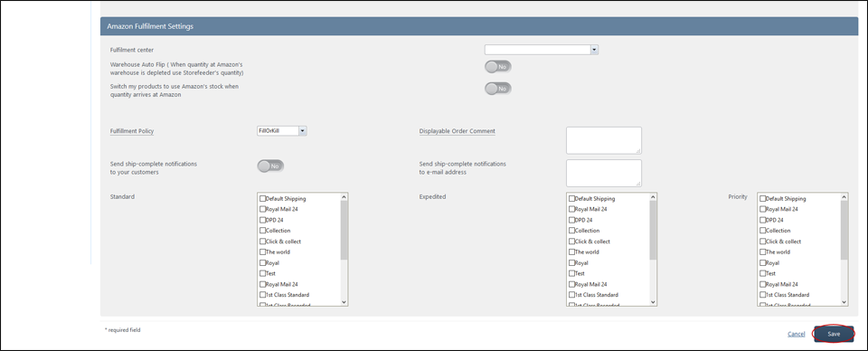Check Default Shipping in the Standard list

262,198
